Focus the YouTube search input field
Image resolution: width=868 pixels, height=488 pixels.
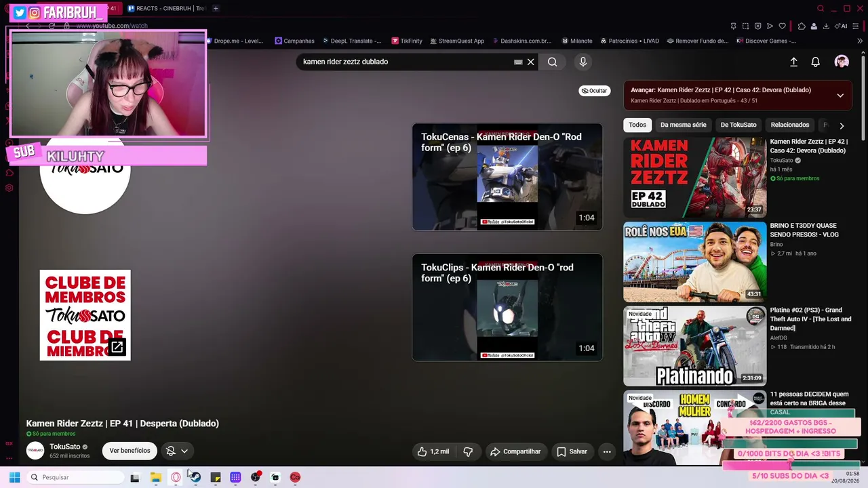(x=407, y=62)
